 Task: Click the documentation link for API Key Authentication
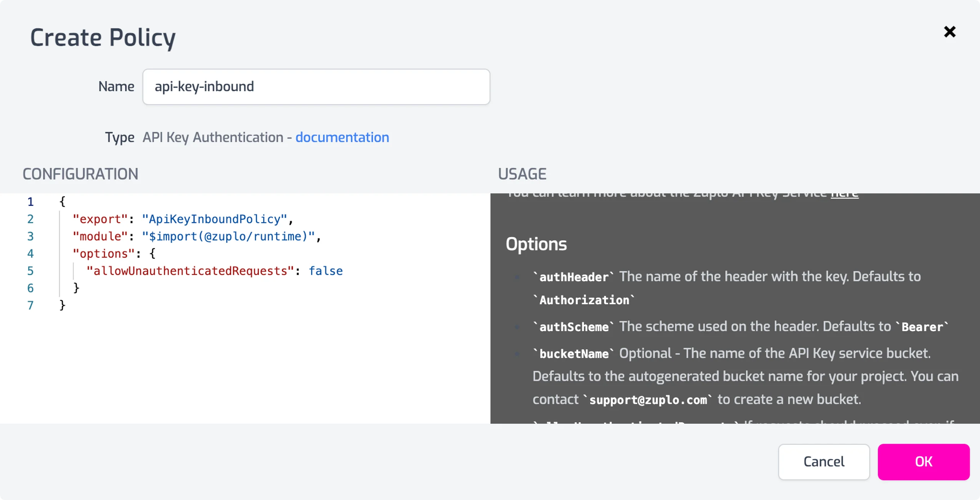click(342, 136)
